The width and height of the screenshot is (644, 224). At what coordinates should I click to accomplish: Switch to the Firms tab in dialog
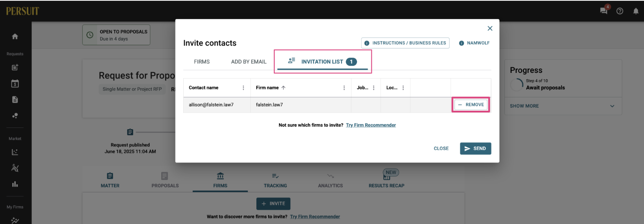point(202,61)
